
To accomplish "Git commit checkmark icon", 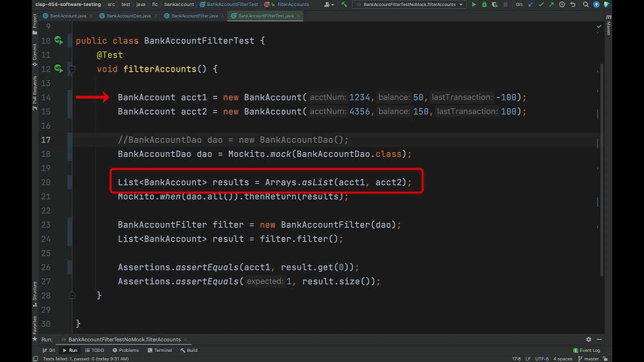I will (541, 5).
